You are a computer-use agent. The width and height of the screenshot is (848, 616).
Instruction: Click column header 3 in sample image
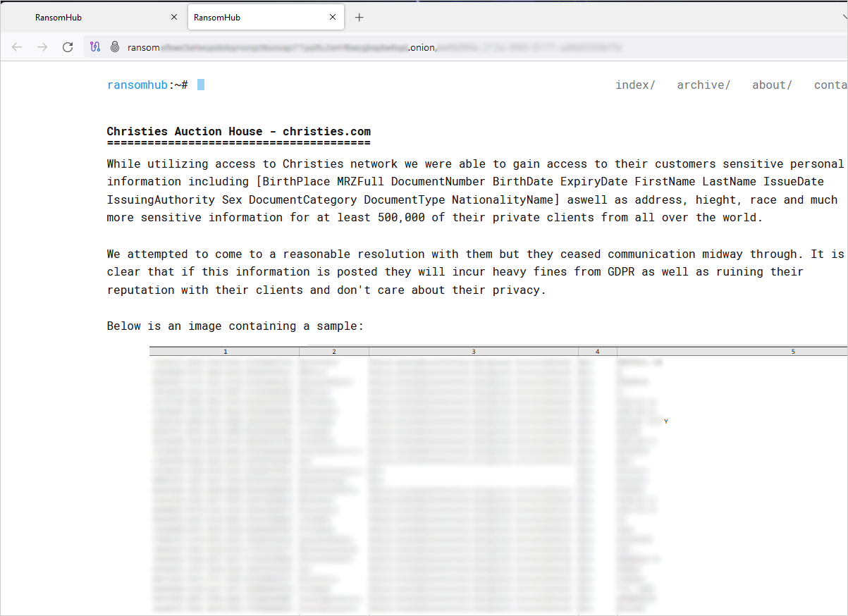click(473, 351)
